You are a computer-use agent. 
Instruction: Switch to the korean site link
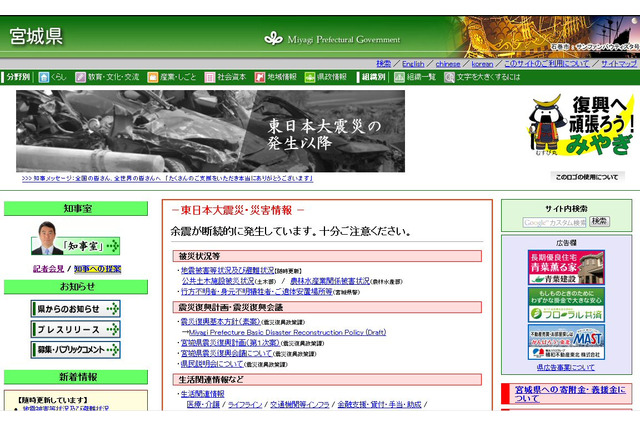[482, 64]
